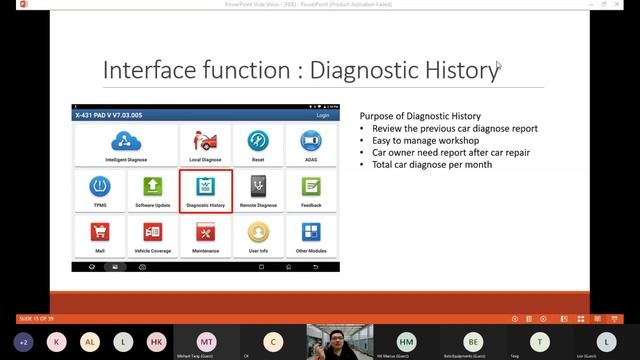Tap the gallery icon in tablet navbar
Viewport: 640px width, 360px height.
pyautogui.click(x=115, y=267)
